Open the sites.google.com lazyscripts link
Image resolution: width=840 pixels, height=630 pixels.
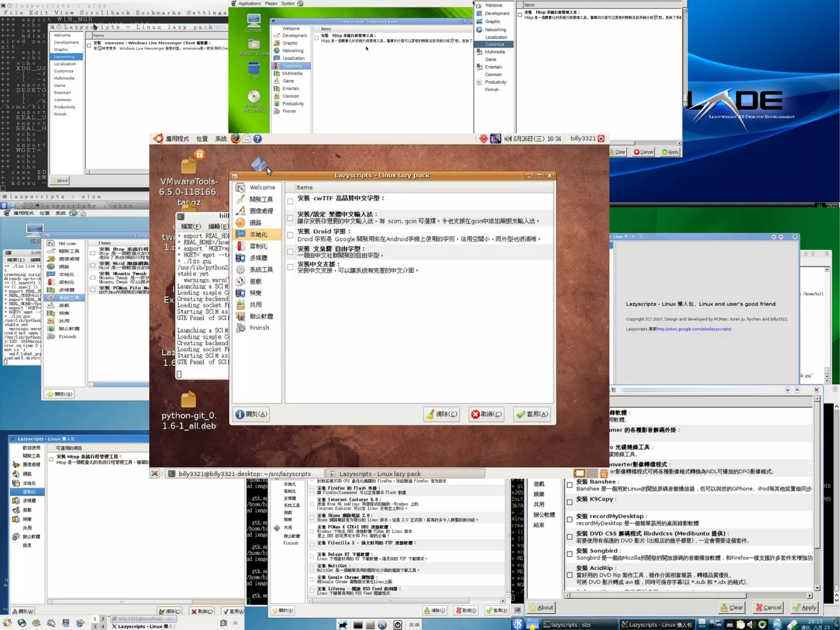click(x=694, y=329)
